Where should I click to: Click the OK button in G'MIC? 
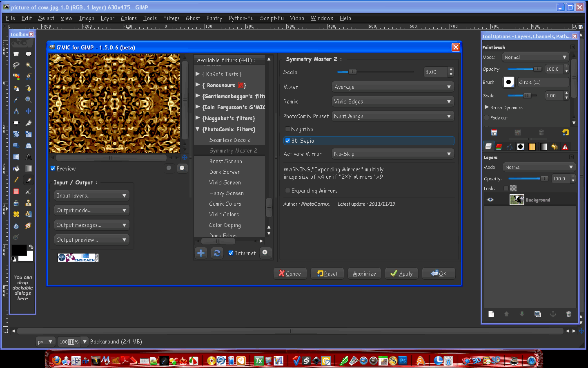pos(439,274)
